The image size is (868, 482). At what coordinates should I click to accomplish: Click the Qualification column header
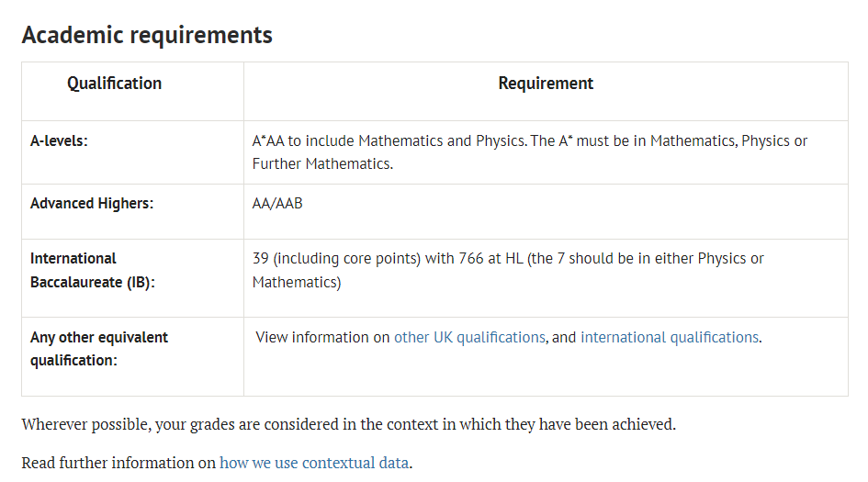[115, 83]
